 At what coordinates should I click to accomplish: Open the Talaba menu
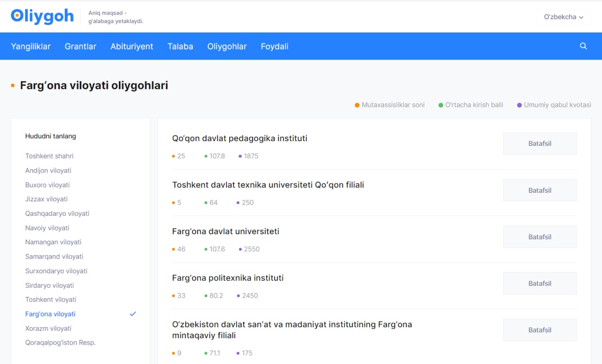[x=180, y=46]
